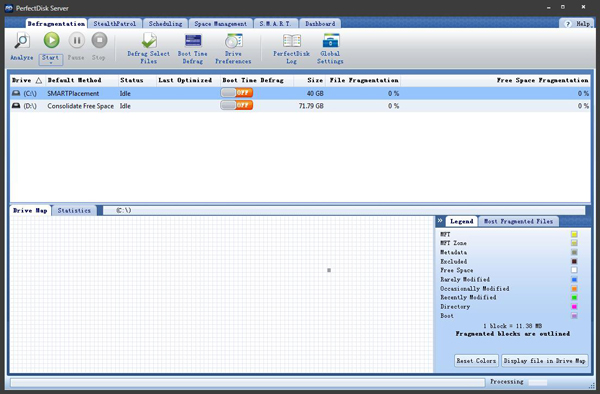Sort by File Fragmentation column header
This screenshot has width=600, height=394.
(x=364, y=80)
